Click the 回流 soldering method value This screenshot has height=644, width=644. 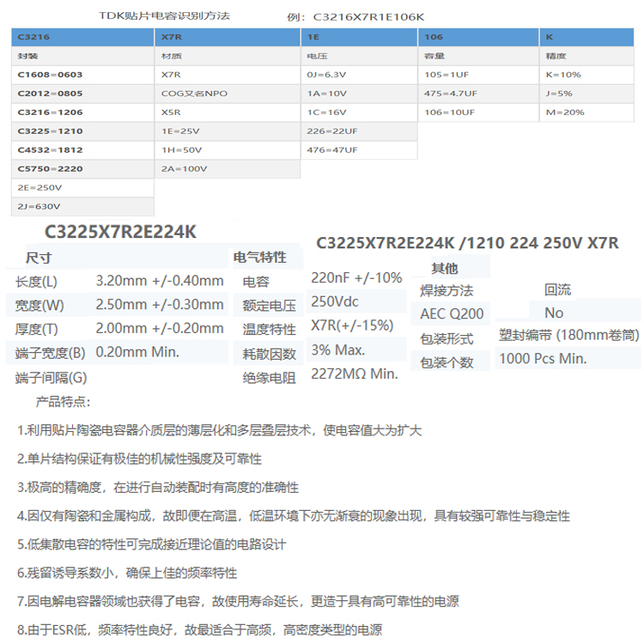[x=558, y=290]
